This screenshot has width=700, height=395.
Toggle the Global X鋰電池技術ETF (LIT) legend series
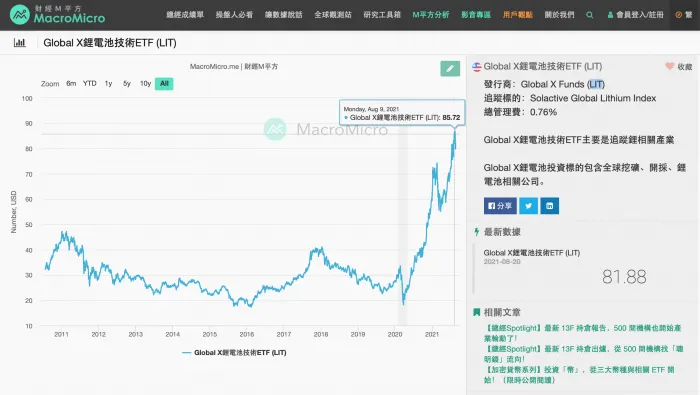tap(234, 353)
